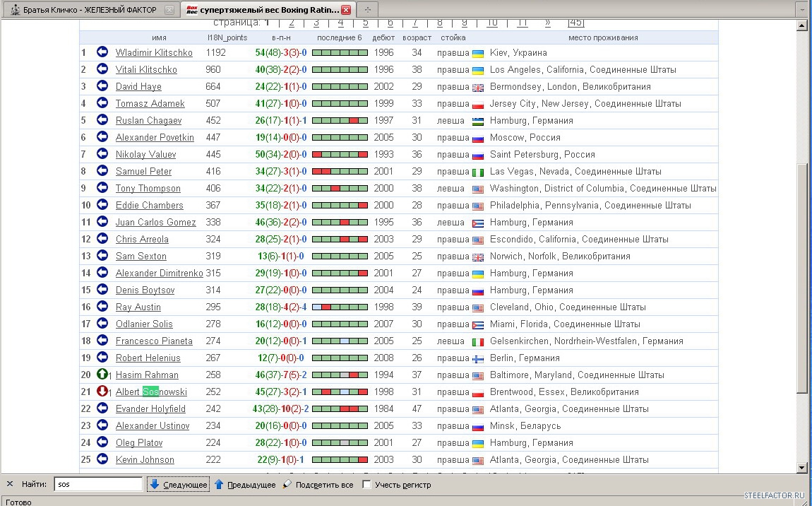This screenshot has width=812, height=506.
Task: Click the red down arrow next to Albert Sosnowski
Action: click(102, 392)
